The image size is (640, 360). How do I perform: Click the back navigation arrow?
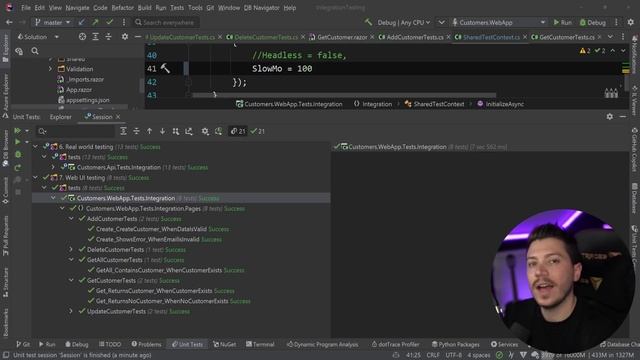(x=9, y=22)
